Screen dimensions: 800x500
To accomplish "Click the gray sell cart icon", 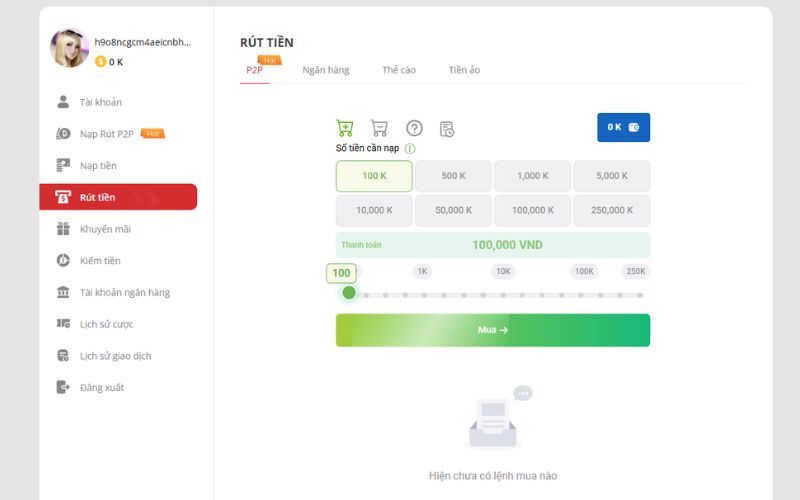I will [x=379, y=128].
